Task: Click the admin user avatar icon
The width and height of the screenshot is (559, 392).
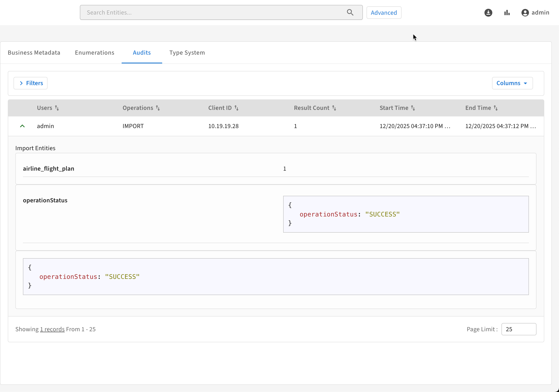Action: coord(525,13)
